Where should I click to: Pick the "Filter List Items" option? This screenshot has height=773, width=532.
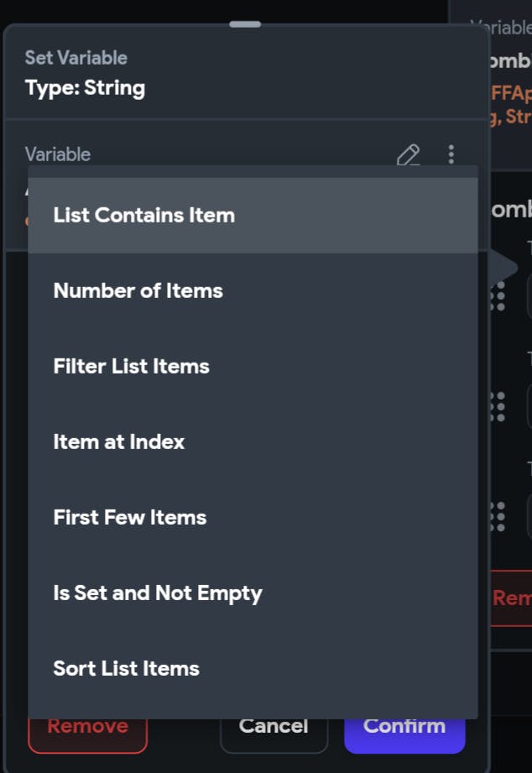[131, 367]
